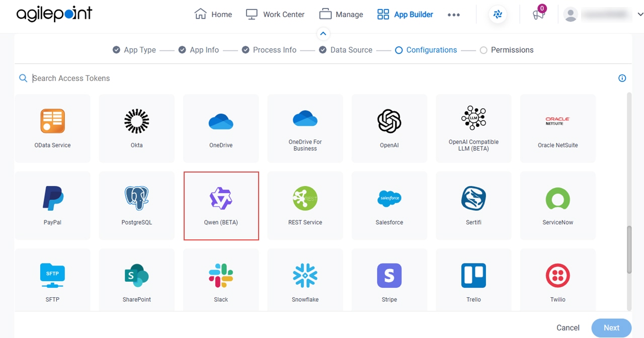The width and height of the screenshot is (644, 338).
Task: Select the OData Service access token
Action: tap(53, 128)
